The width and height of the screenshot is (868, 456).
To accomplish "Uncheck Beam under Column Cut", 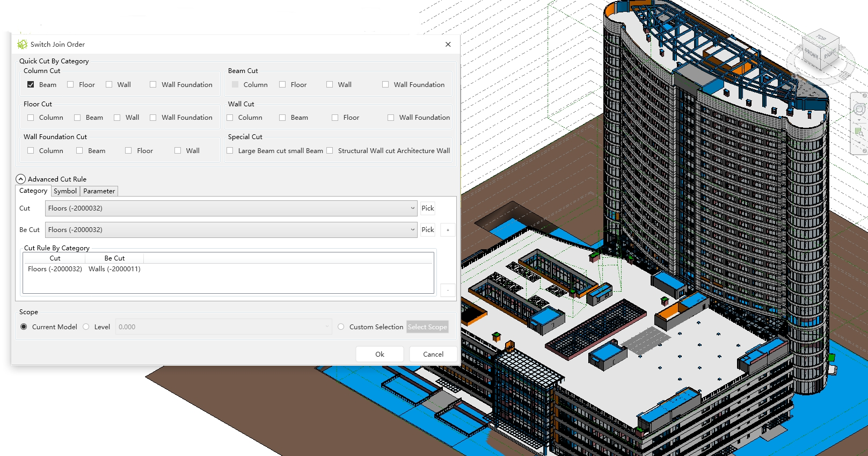I will [31, 85].
